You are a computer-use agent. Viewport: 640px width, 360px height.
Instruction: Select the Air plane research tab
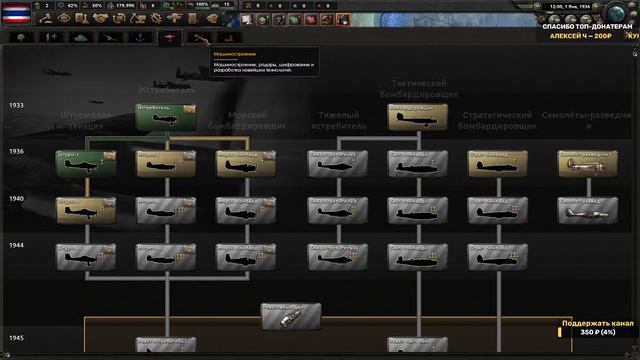pyautogui.click(x=169, y=38)
